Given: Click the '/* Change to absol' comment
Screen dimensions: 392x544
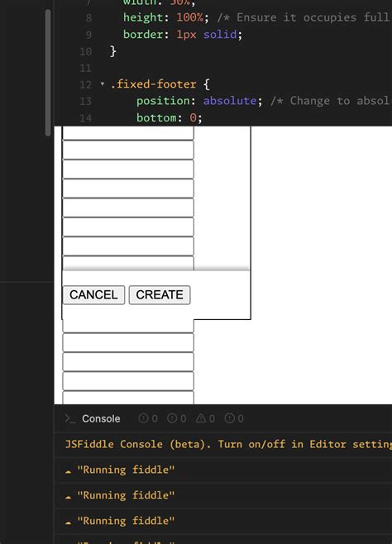Looking at the screenshot, I should tap(331, 101).
